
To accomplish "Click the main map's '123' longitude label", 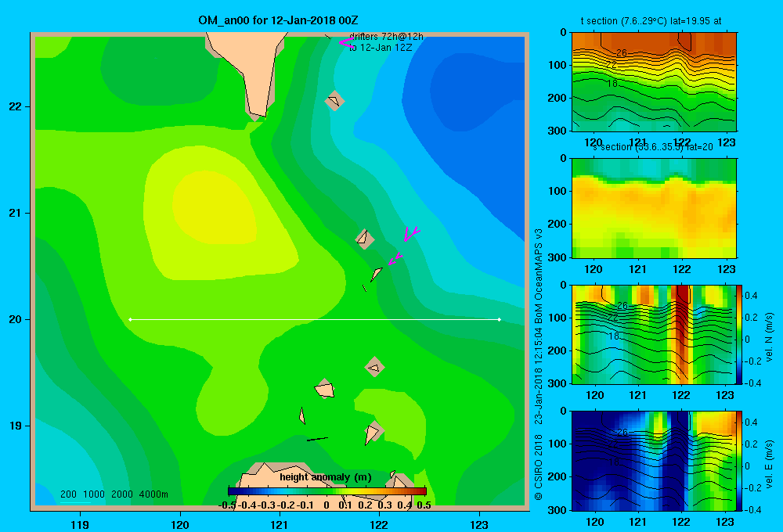I will [479, 524].
